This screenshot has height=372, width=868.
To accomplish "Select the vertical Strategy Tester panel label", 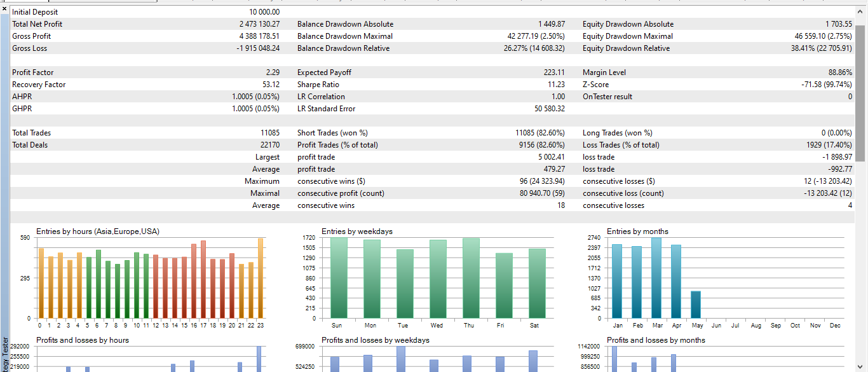I will click(x=5, y=354).
